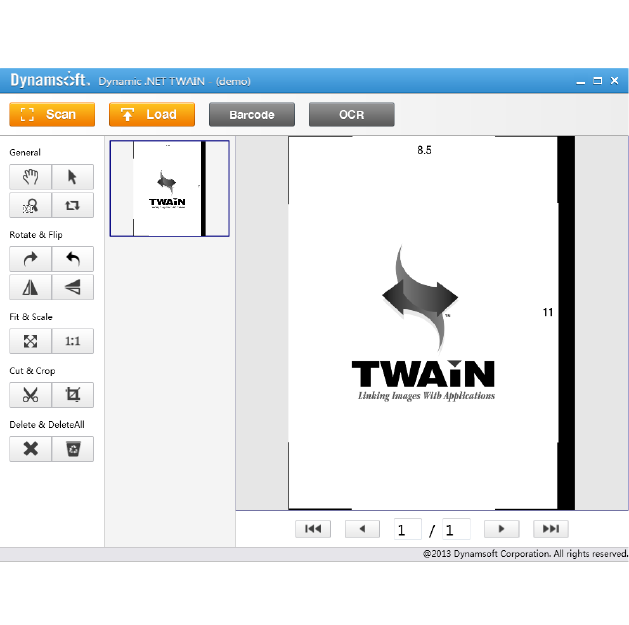The image size is (629, 625).
Task: Open the Barcode function
Action: coord(252,114)
